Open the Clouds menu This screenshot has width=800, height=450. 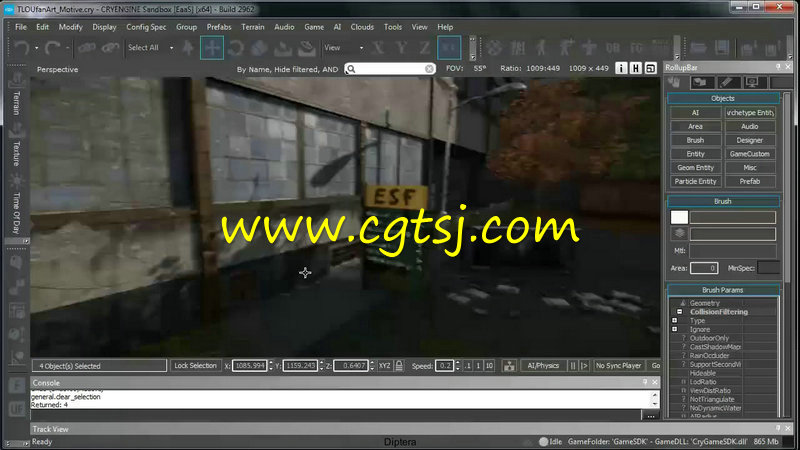click(362, 27)
